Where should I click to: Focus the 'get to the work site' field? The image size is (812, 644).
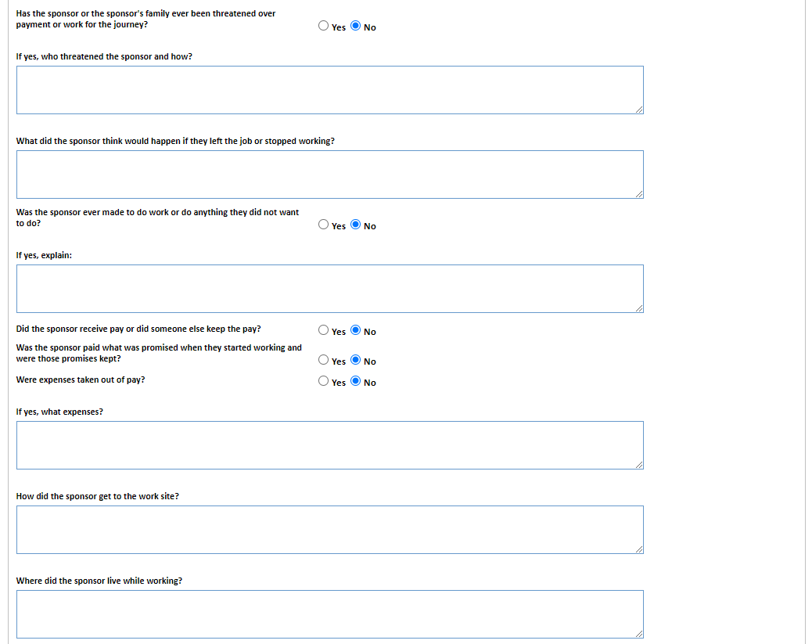point(329,530)
